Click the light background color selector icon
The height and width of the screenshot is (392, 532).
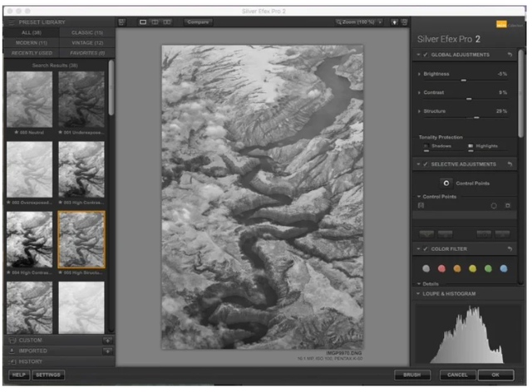click(396, 22)
